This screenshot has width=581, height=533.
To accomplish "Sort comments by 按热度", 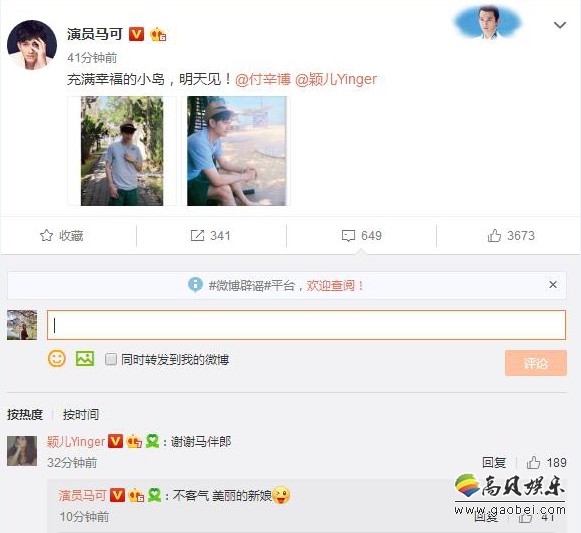I will [25, 414].
